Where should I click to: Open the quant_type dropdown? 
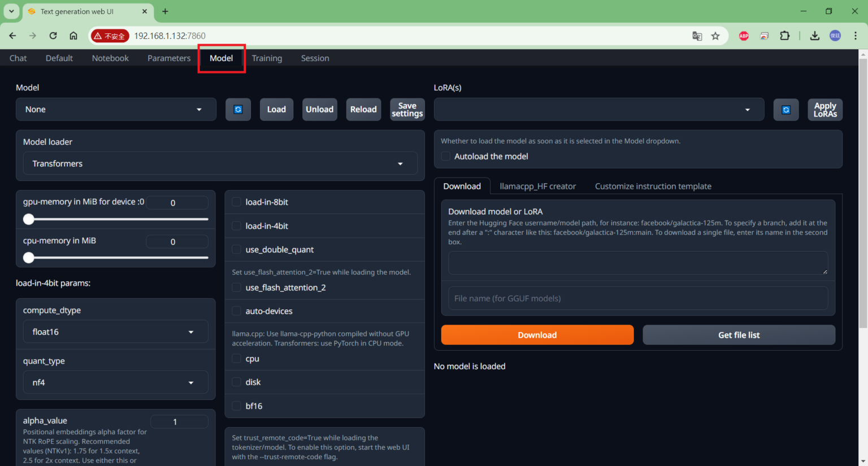click(115, 382)
